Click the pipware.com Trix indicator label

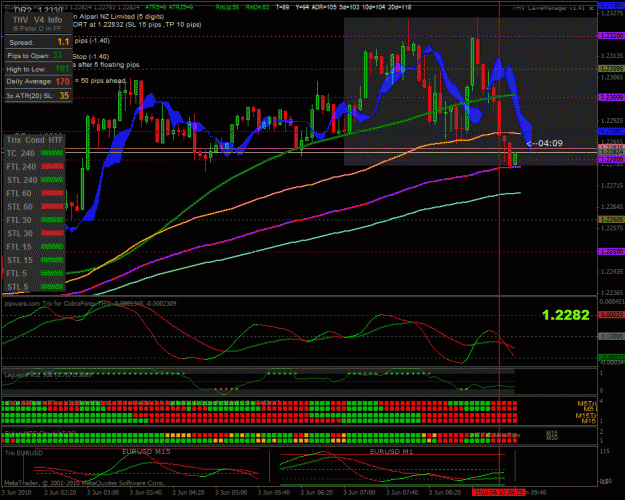[x=90, y=303]
